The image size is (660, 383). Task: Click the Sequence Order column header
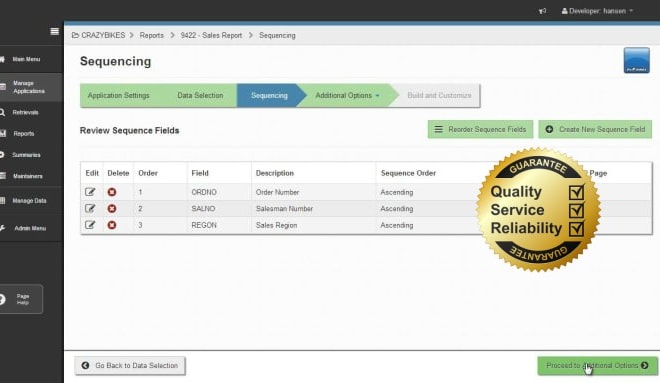(408, 173)
